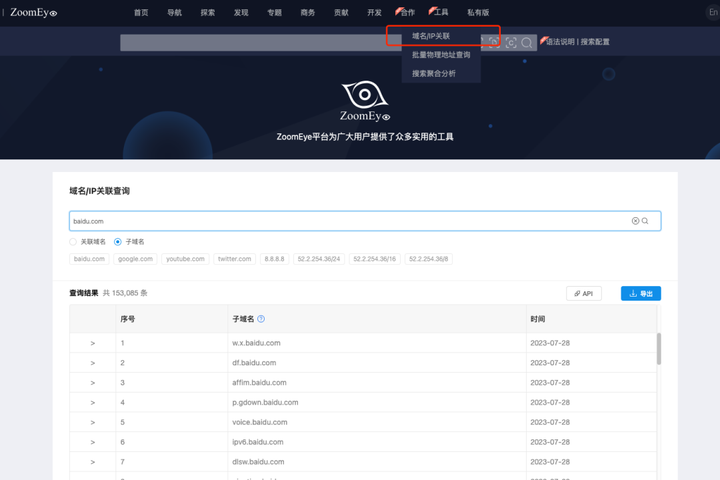Click the twitter.com example tag
The image size is (720, 480).
[x=234, y=259]
